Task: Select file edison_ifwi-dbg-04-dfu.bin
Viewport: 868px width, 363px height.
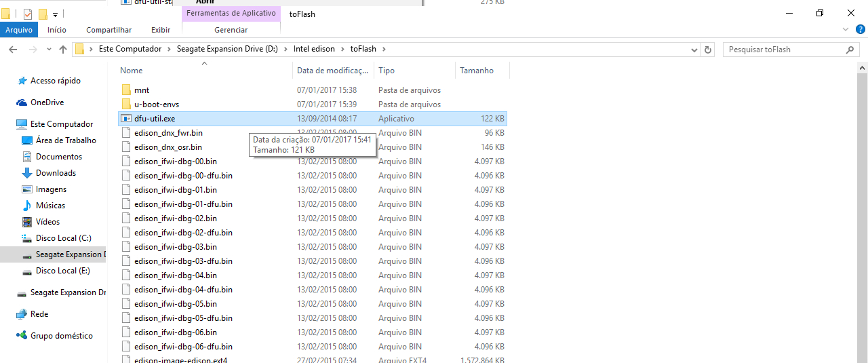Action: pos(183,290)
